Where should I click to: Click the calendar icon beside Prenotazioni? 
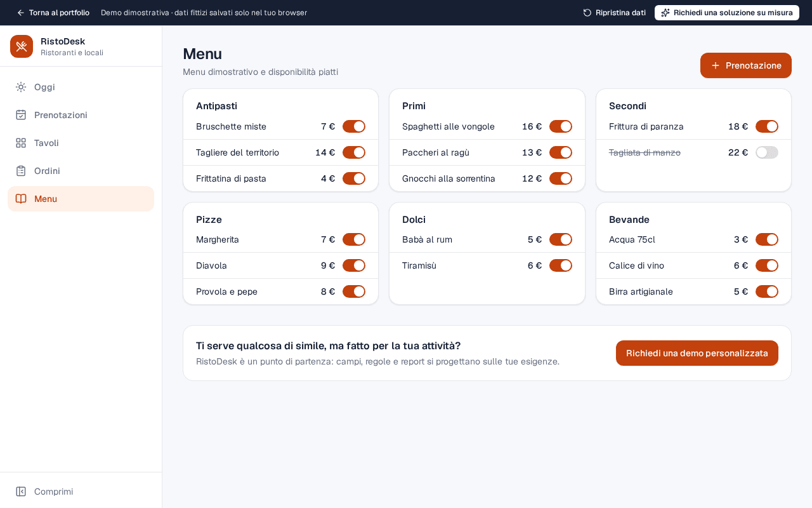pos(21,115)
